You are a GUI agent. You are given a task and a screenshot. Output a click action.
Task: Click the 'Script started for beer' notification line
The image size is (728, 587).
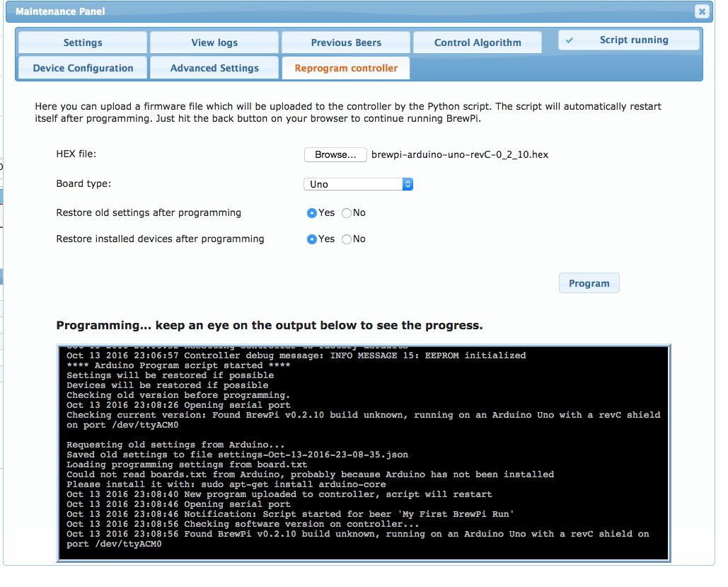click(290, 514)
